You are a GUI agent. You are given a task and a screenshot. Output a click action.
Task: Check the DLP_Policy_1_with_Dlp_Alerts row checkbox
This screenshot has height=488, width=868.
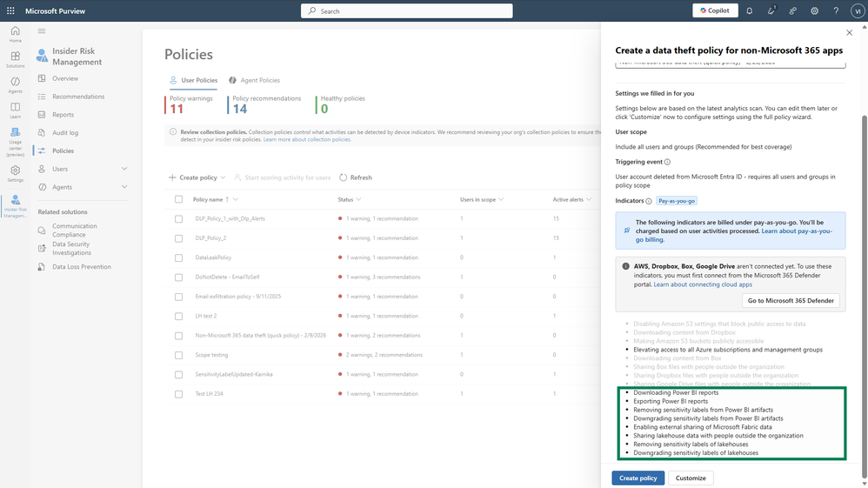[178, 219]
